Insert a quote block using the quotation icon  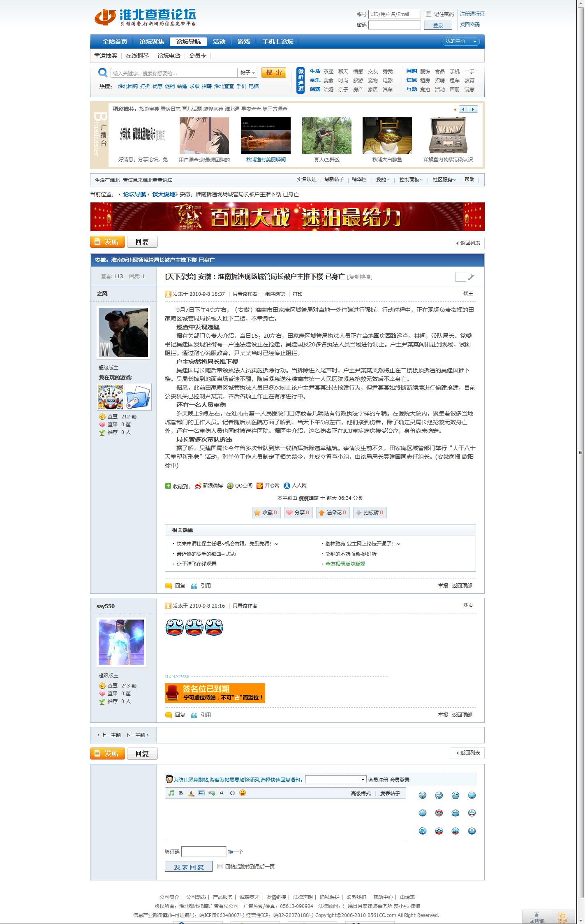(x=222, y=793)
